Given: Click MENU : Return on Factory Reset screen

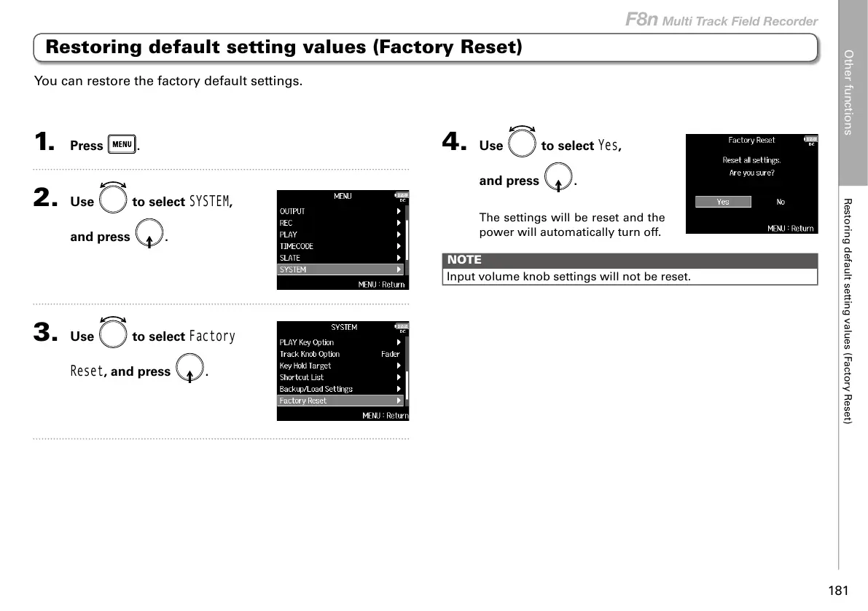Looking at the screenshot, I should click(x=791, y=228).
